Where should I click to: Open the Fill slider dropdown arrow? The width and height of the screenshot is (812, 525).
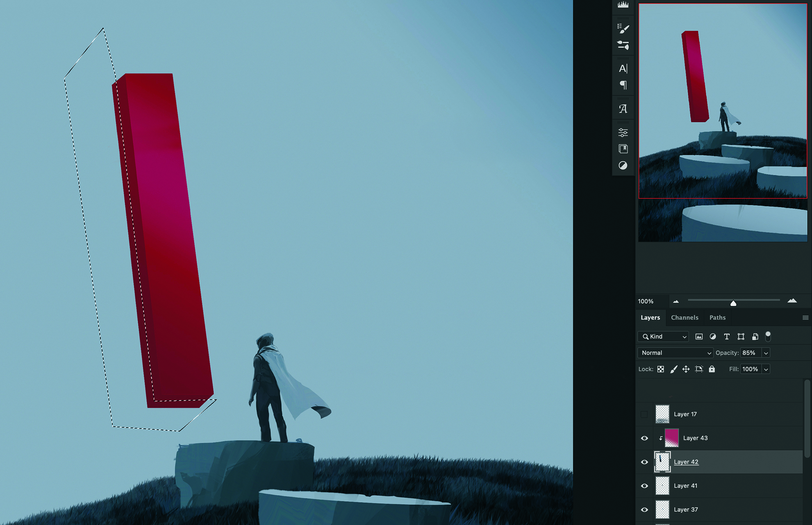pos(766,369)
